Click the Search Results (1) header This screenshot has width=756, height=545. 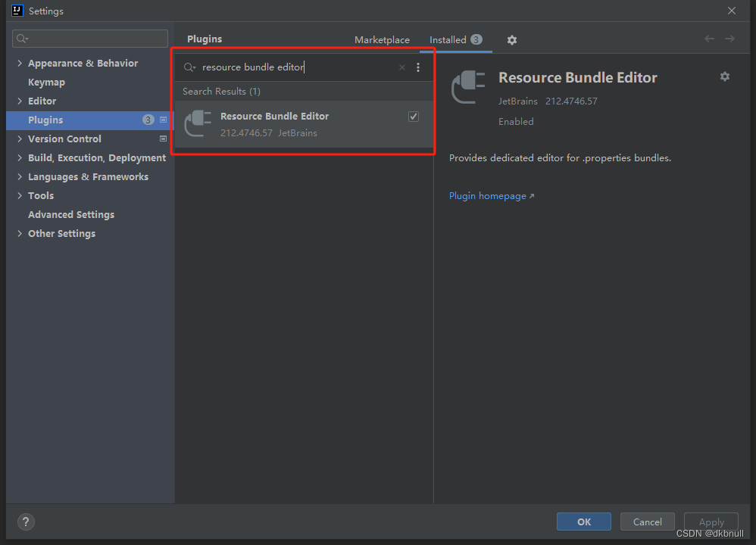[x=221, y=92]
